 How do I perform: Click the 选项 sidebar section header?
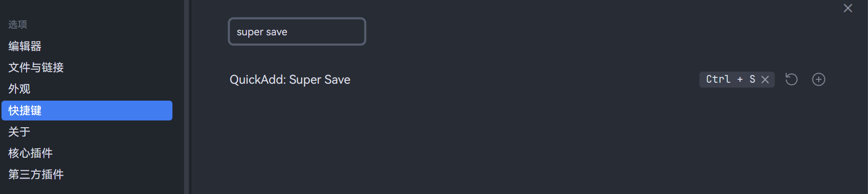click(18, 24)
